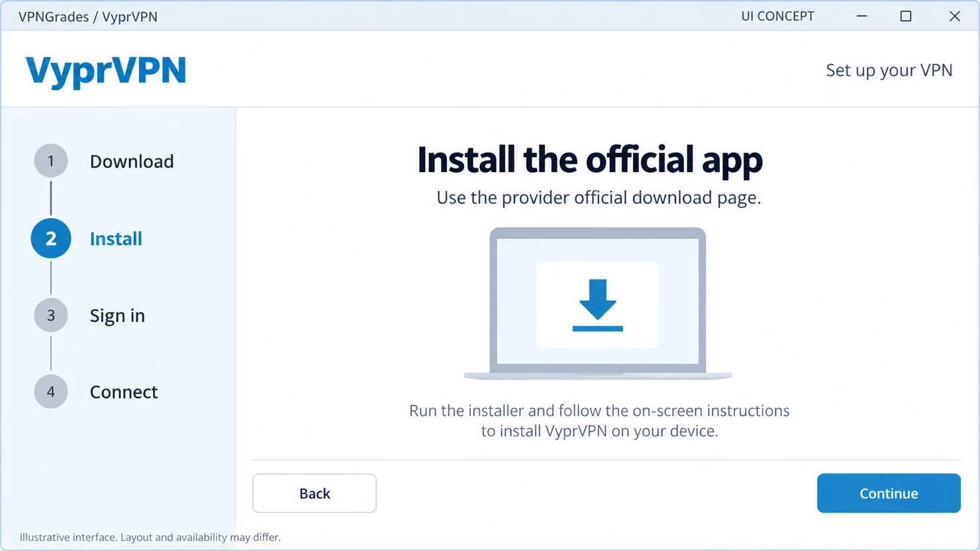Open the Sign in step label
980x551 pixels.
(117, 316)
